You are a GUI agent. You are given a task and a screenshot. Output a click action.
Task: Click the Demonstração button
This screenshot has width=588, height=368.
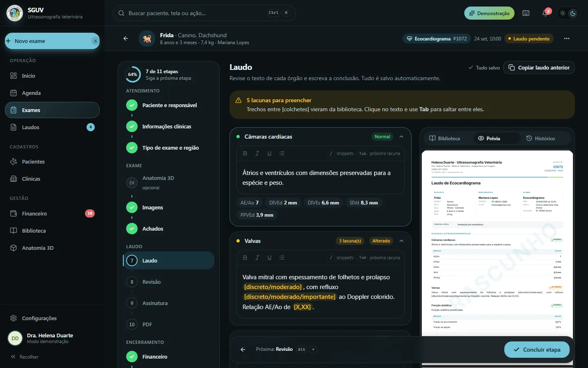click(x=489, y=13)
